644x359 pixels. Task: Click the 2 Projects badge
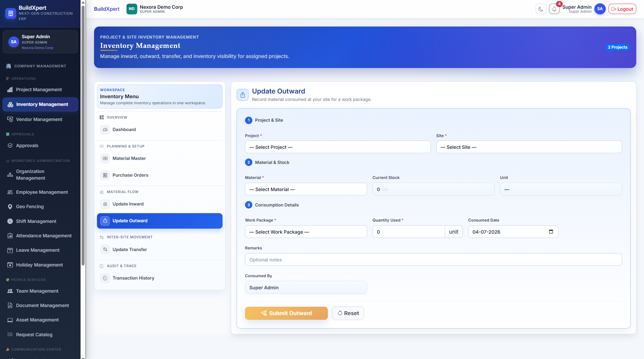coord(617,47)
